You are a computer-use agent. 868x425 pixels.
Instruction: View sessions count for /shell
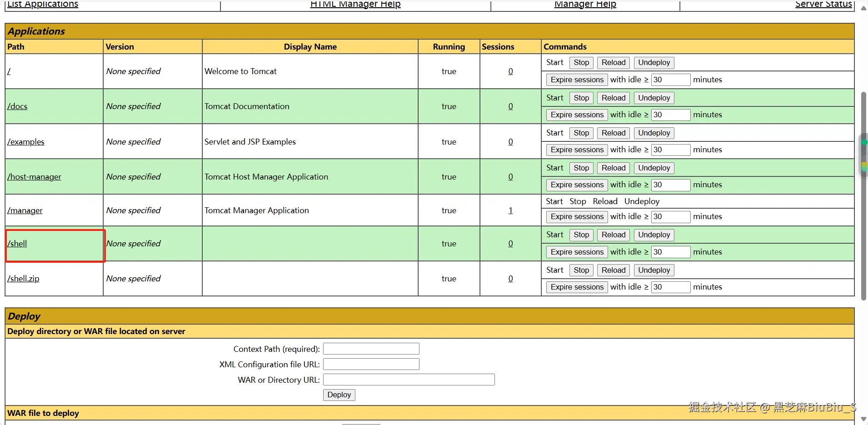[x=511, y=244]
